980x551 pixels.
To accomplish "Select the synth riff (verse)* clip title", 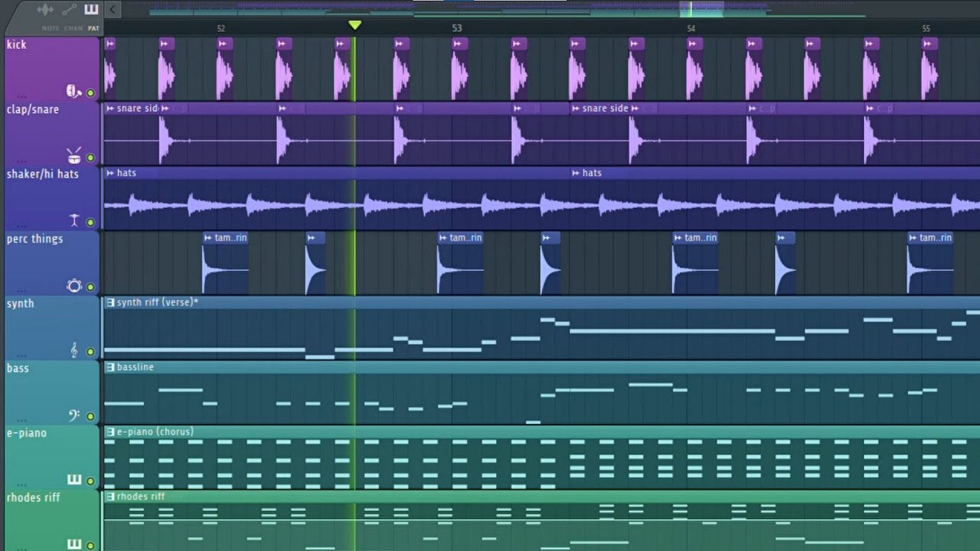I will [158, 302].
